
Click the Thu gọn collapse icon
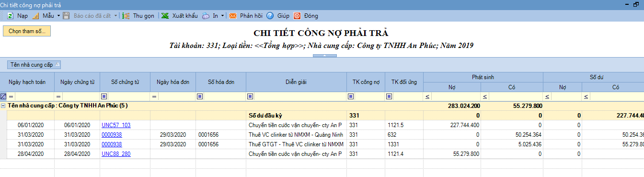click(126, 16)
